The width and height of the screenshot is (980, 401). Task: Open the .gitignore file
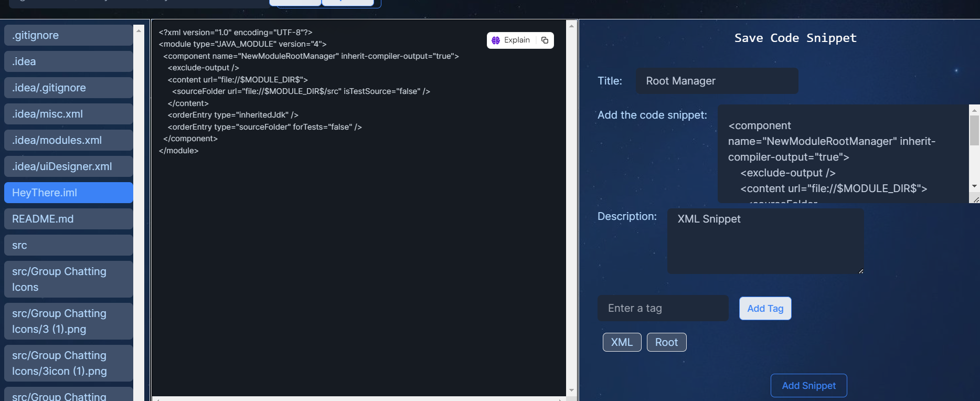pos(68,35)
